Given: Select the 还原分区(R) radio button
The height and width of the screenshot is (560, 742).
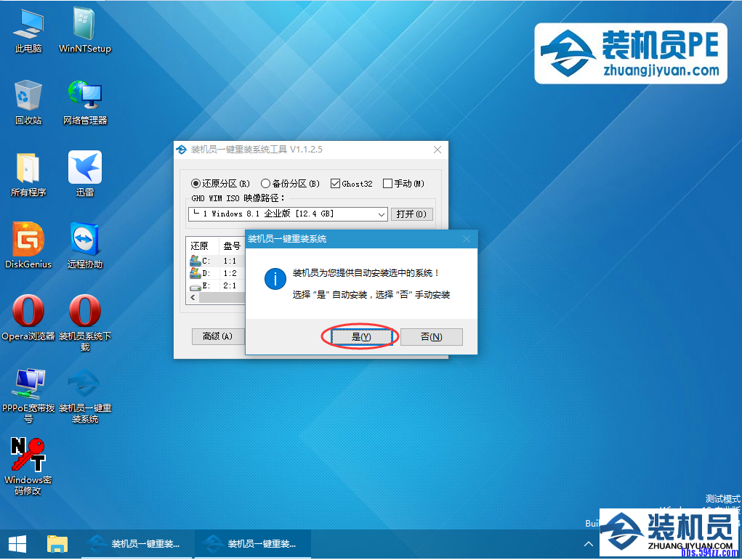Looking at the screenshot, I should [x=196, y=184].
